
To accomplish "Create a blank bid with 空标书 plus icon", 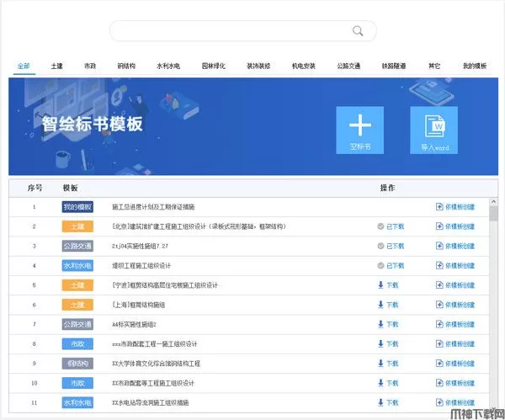I will click(x=359, y=126).
